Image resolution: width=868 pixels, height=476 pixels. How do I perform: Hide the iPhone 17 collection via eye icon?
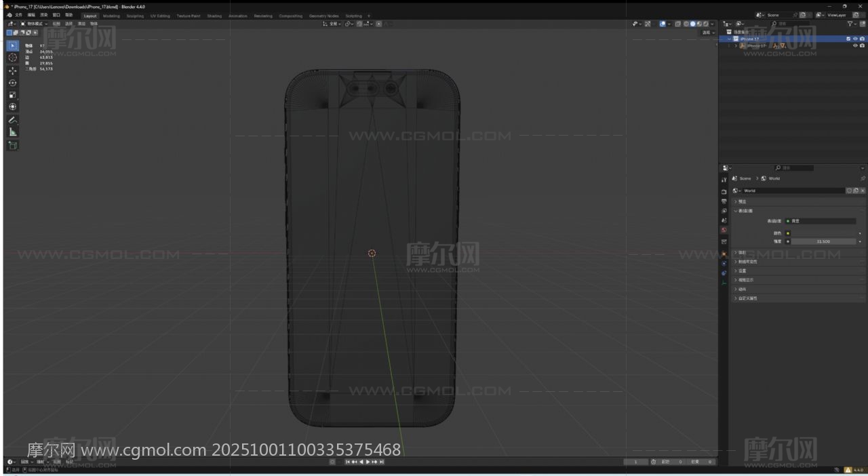click(855, 39)
